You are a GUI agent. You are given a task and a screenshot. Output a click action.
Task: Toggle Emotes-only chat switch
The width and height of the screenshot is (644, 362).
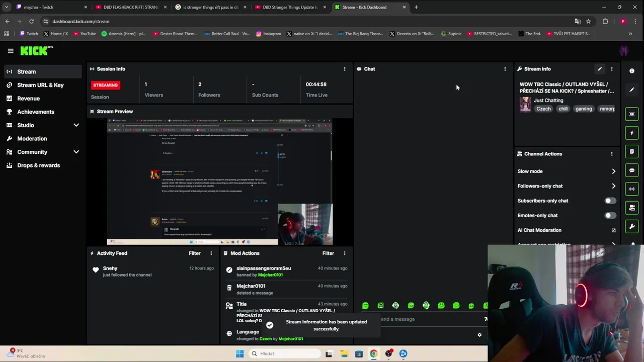pyautogui.click(x=610, y=215)
